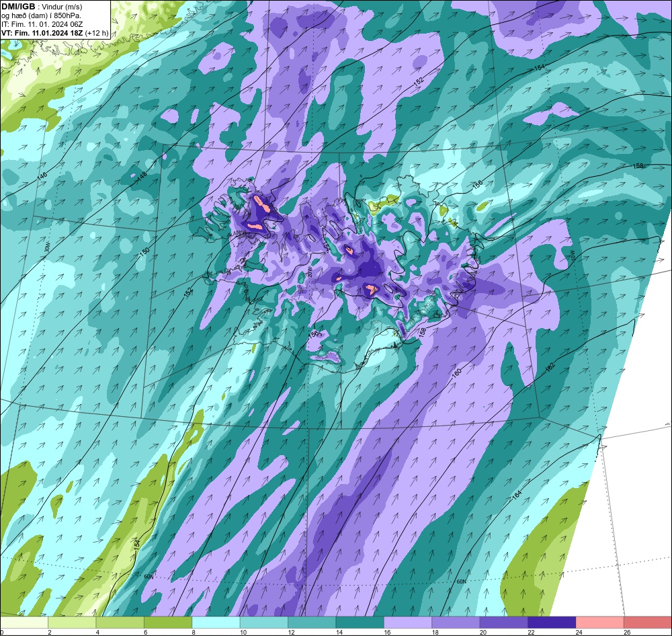672x636 pixels.
Task: Click the pale yellow 0–2 m/s legend swatch
Action: (24, 622)
